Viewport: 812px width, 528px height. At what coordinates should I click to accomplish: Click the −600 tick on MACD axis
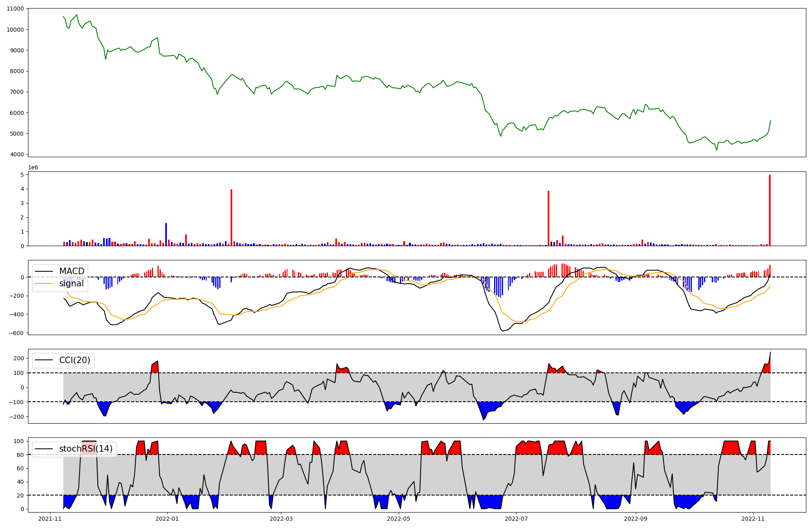[x=16, y=333]
